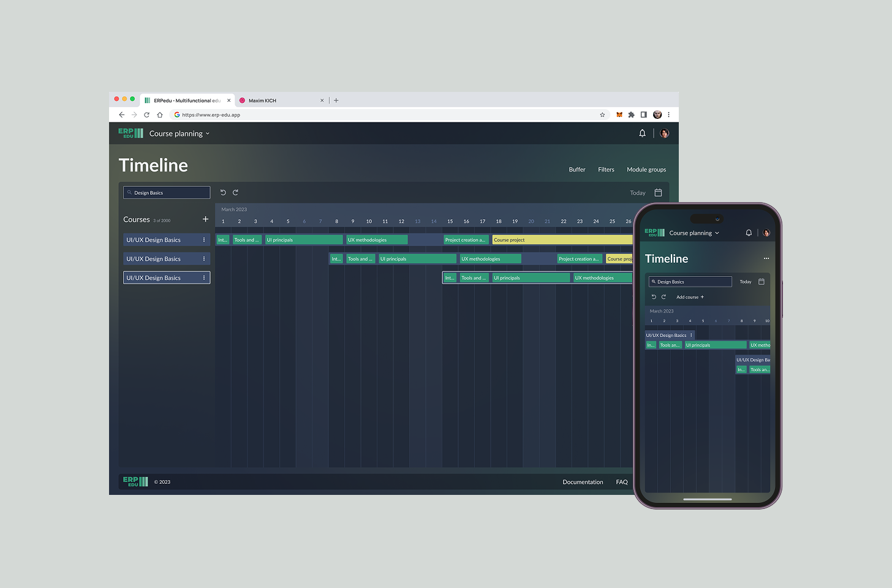This screenshot has height=588, width=892.
Task: Tap the notification bell on the phone screen
Action: click(x=748, y=233)
